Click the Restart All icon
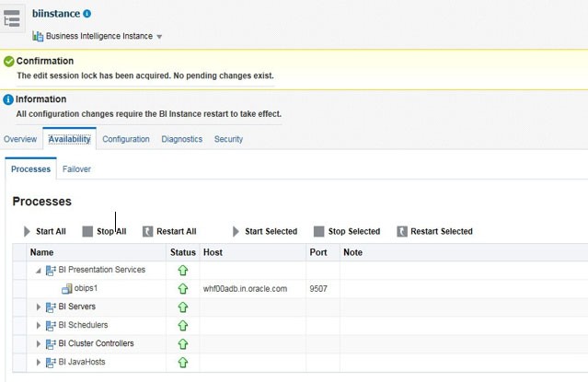588x382 pixels. pyautogui.click(x=147, y=232)
